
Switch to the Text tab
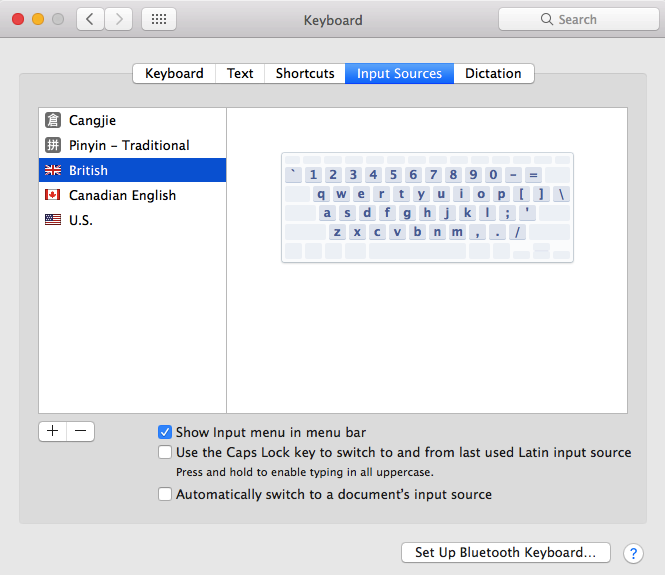(x=240, y=73)
